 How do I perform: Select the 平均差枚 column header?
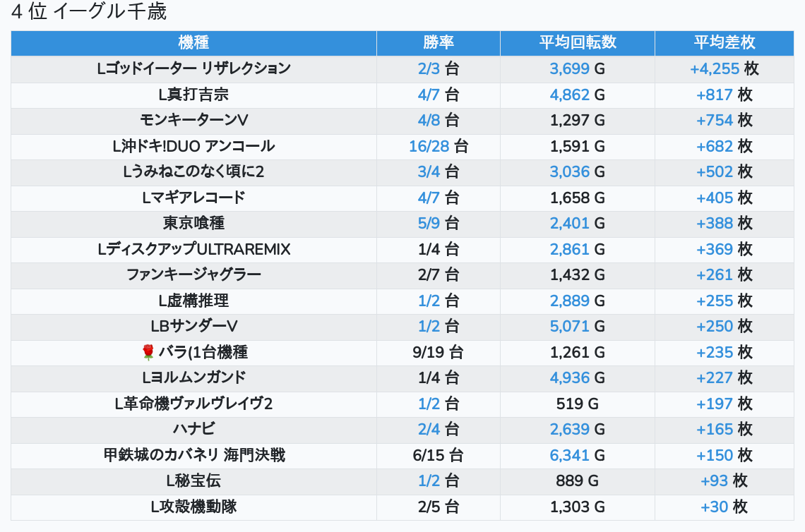[x=724, y=42]
